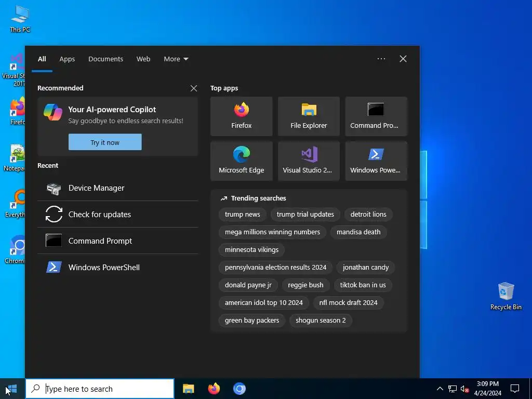Select the Everything desktop shortcut
Viewport: 532px width, 399px height.
16,204
